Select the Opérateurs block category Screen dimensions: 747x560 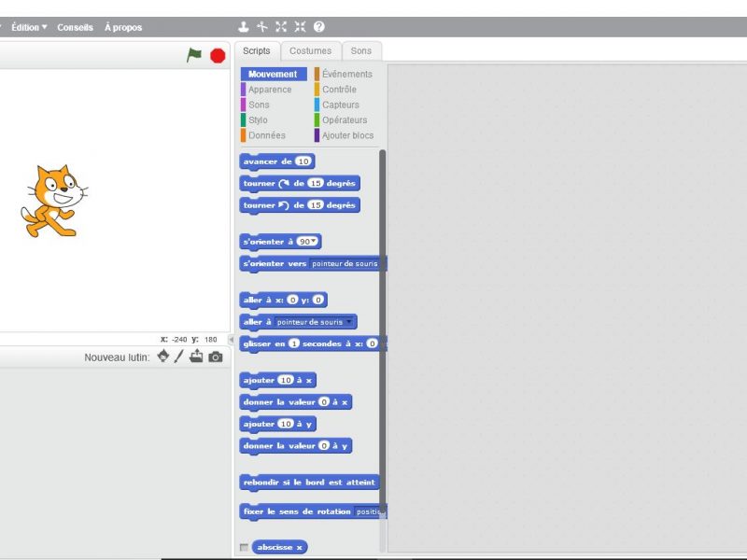tap(341, 119)
